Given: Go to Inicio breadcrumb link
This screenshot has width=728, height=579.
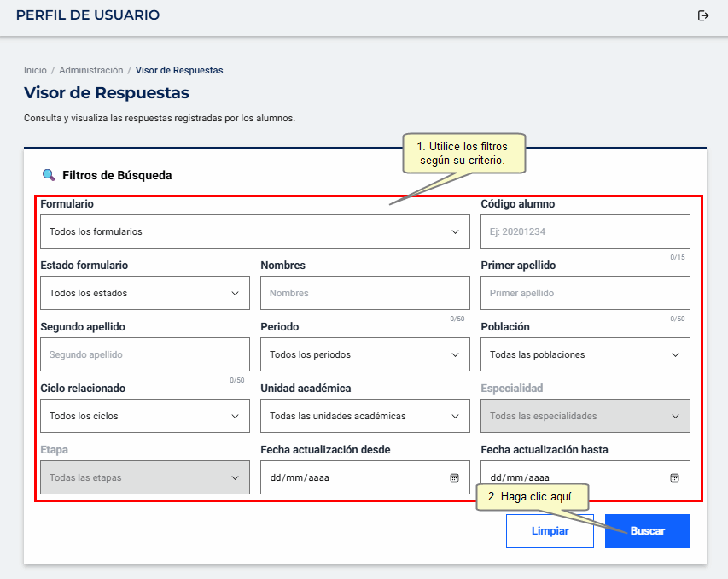Looking at the screenshot, I should (35, 70).
